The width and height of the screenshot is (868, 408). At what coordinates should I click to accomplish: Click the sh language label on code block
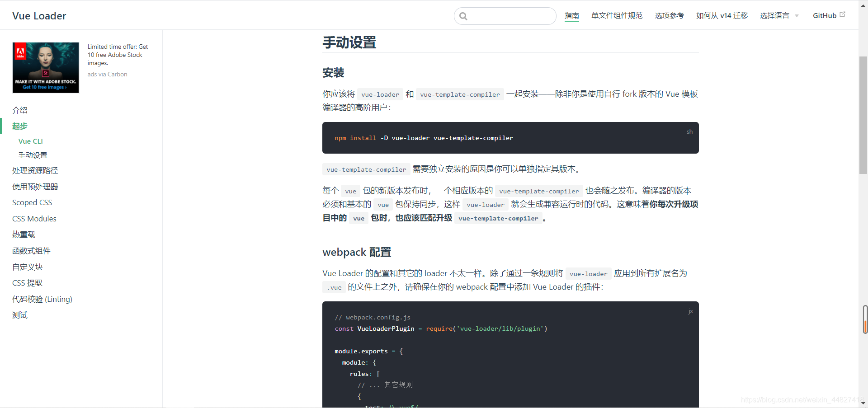(x=689, y=131)
